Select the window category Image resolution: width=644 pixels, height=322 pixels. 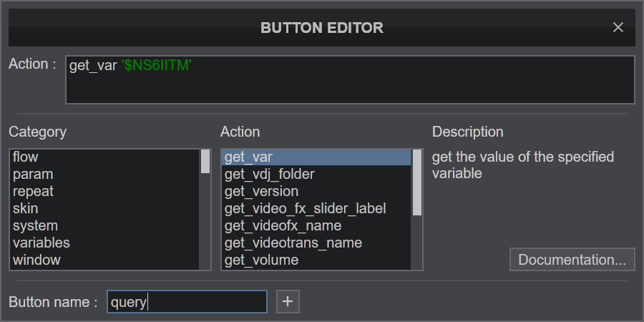[x=104, y=260]
